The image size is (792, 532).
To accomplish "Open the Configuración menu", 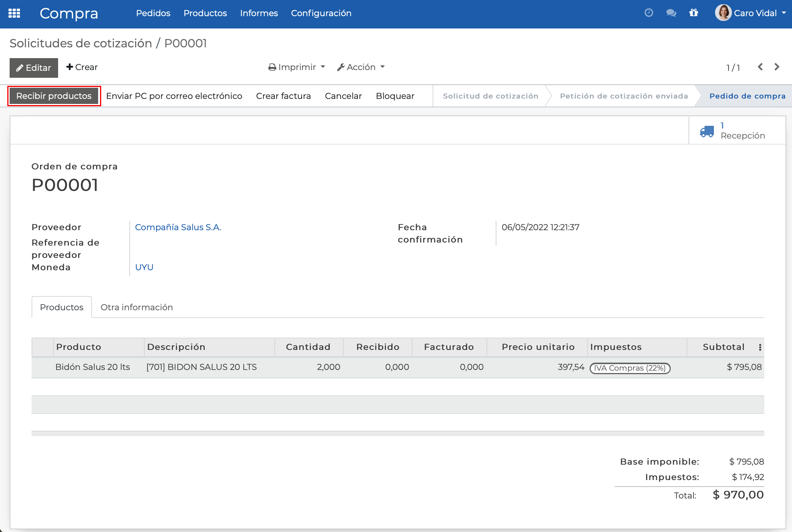I will (x=321, y=13).
